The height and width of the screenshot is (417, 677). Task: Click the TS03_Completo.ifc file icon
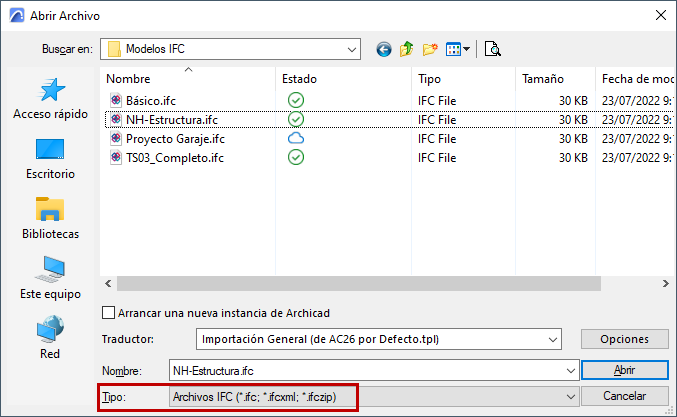pyautogui.click(x=116, y=157)
